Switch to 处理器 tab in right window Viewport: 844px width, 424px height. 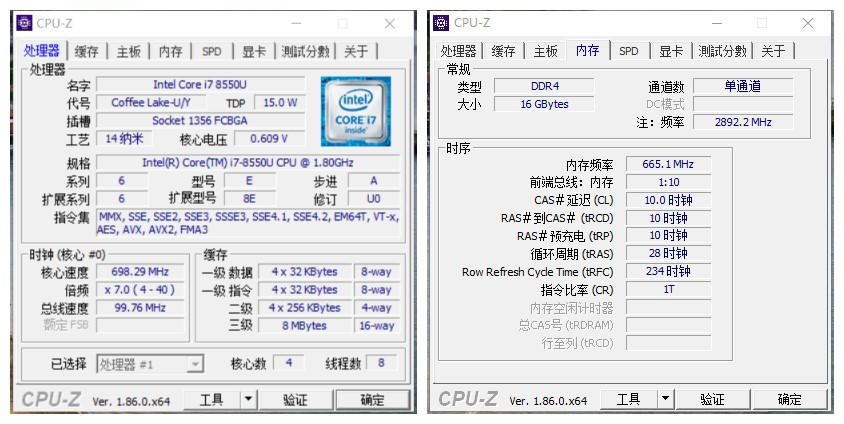click(x=459, y=51)
